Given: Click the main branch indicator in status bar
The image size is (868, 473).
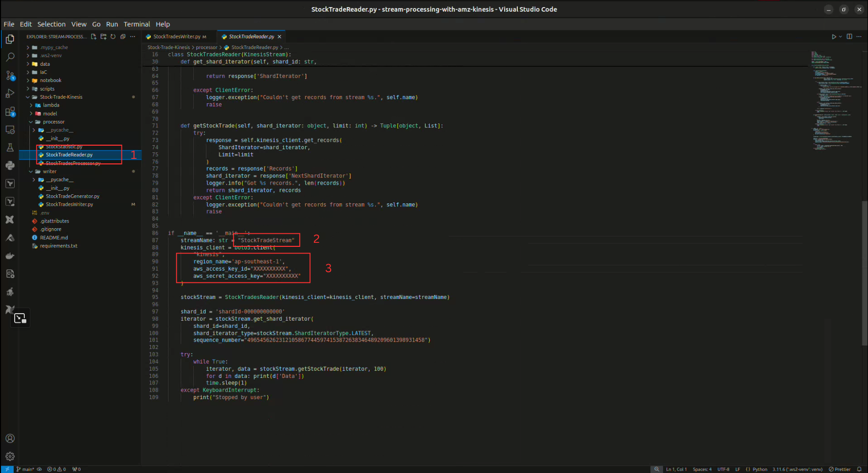Looking at the screenshot, I should (x=25, y=469).
